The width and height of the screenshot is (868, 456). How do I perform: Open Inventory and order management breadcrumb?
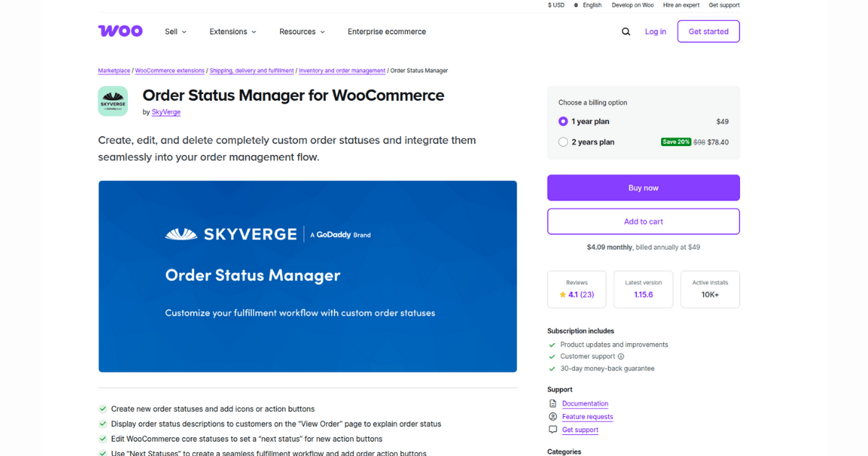(342, 71)
